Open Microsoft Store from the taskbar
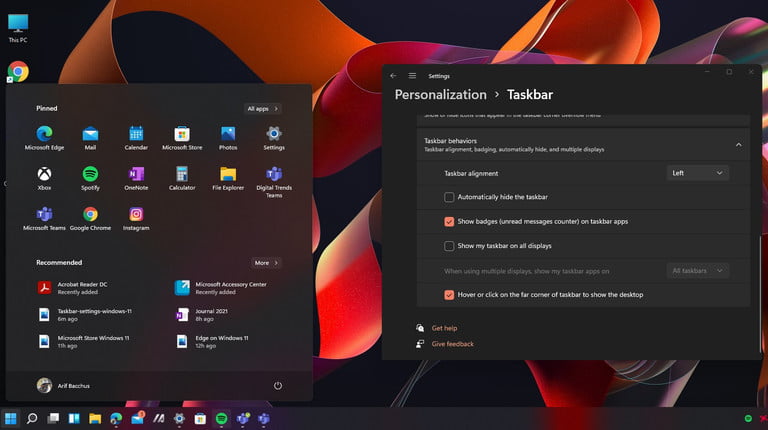Screen dimensions: 768x430 coord(200,418)
